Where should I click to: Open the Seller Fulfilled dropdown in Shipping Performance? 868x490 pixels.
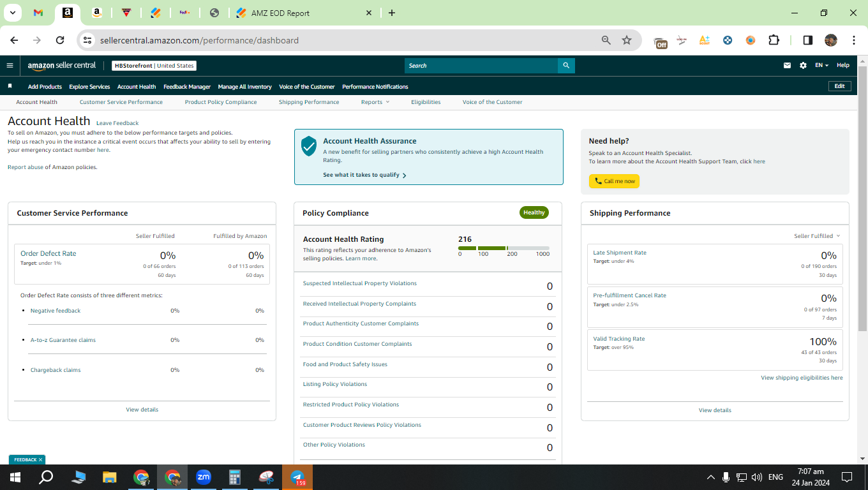(x=817, y=236)
